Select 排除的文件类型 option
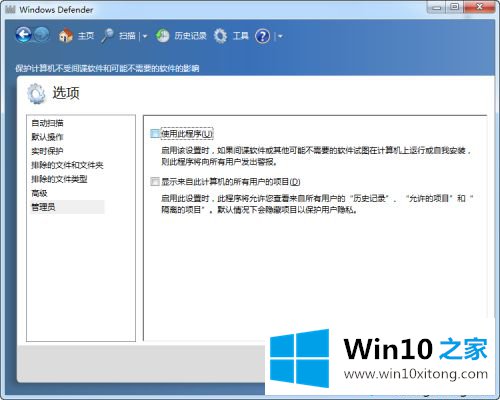 [59, 179]
